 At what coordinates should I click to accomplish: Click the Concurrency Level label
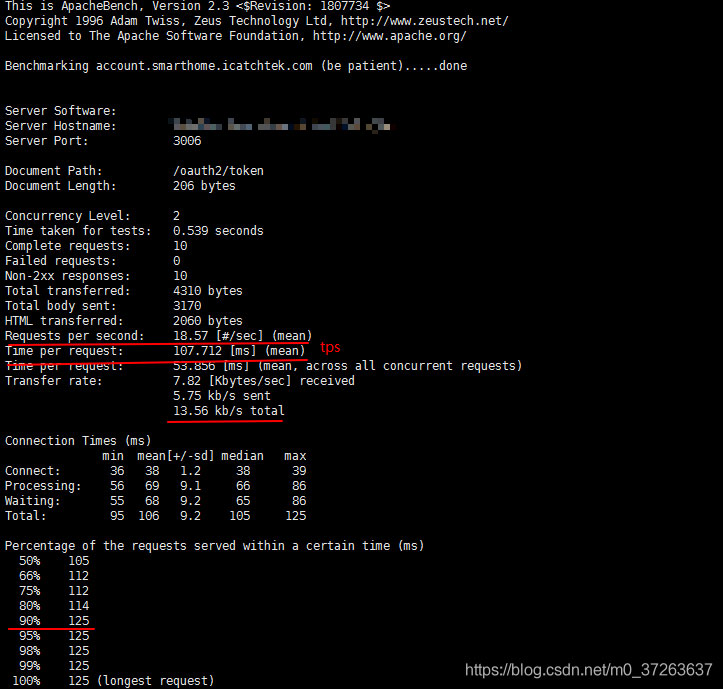point(67,216)
